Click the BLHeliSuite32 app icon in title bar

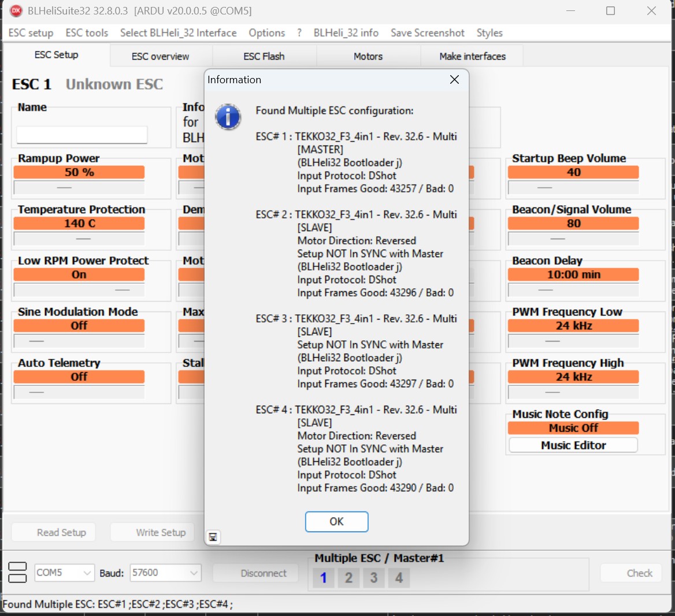tap(16, 11)
